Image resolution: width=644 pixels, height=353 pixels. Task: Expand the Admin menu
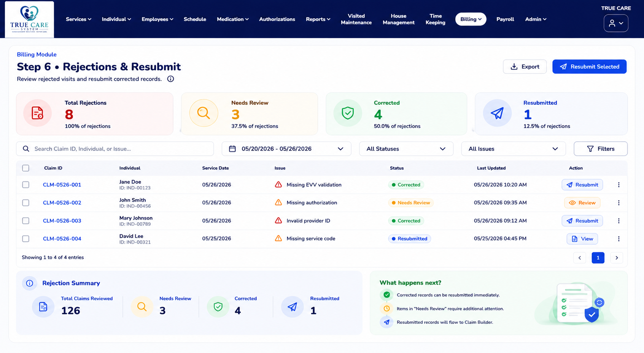pos(536,19)
